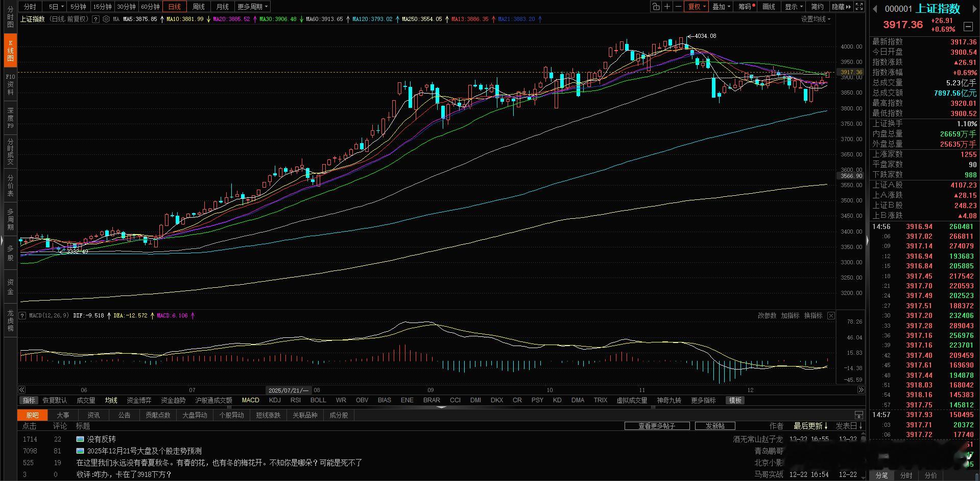The image size is (980, 481).
Task: Toggle 资金博弈 indicator
Action: (x=139, y=400)
